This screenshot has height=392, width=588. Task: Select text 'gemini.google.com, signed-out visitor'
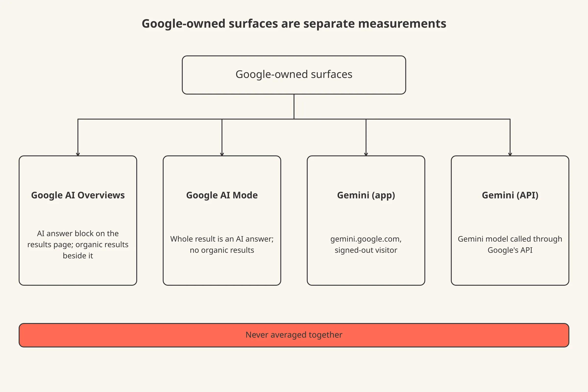pos(366,245)
